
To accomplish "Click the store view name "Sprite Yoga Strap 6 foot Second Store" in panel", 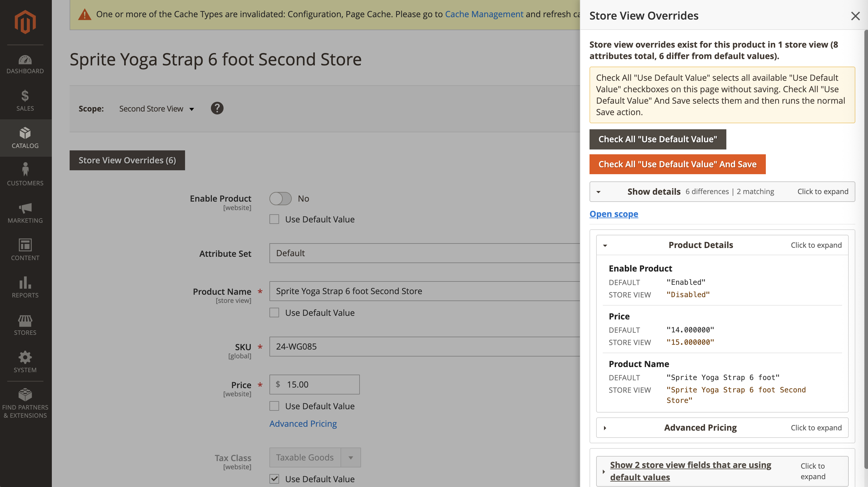I will point(736,395).
